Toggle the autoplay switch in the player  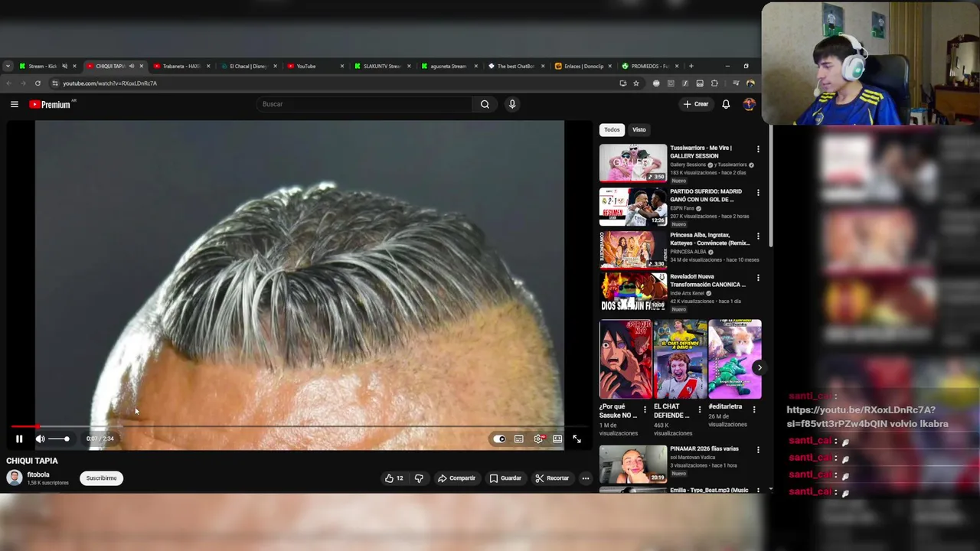click(499, 439)
